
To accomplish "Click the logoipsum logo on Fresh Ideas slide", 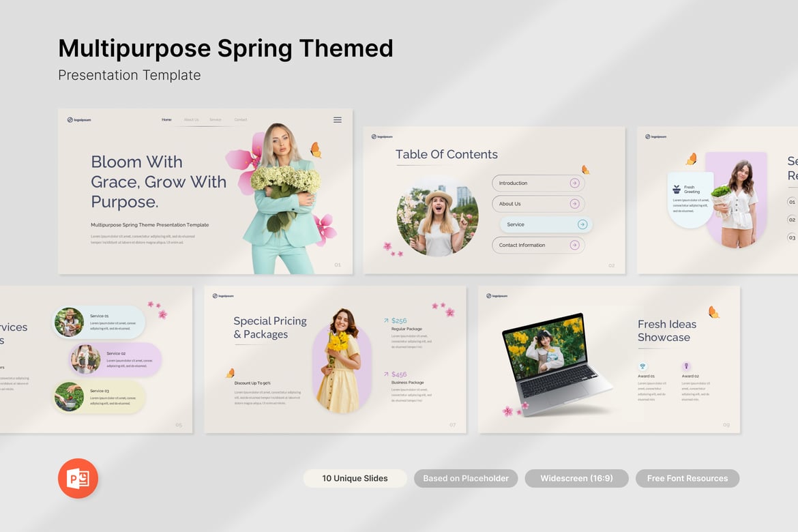I will 497,296.
